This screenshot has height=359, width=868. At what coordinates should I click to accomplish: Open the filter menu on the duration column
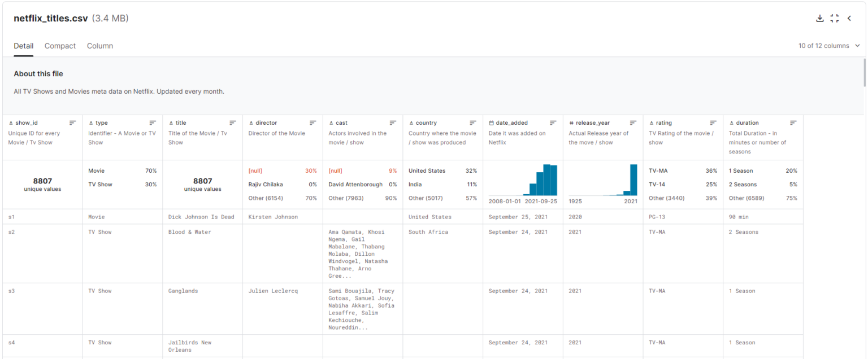793,122
